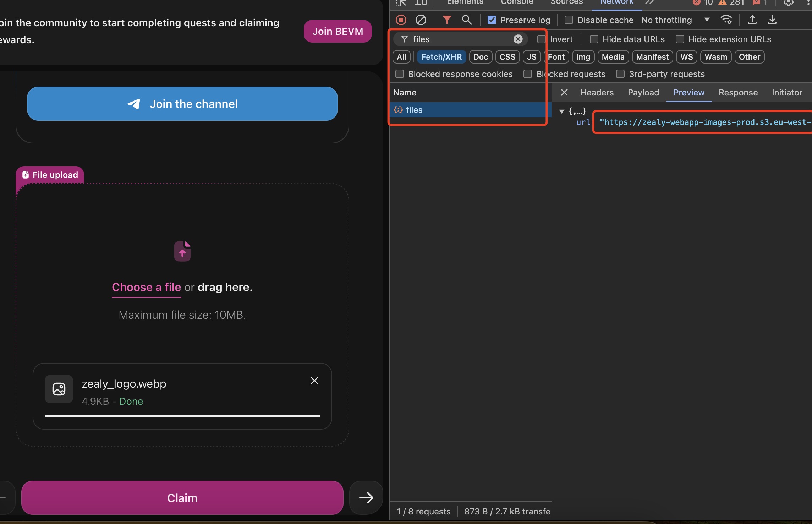812x524 pixels.
Task: Open network search magnifier
Action: [467, 20]
